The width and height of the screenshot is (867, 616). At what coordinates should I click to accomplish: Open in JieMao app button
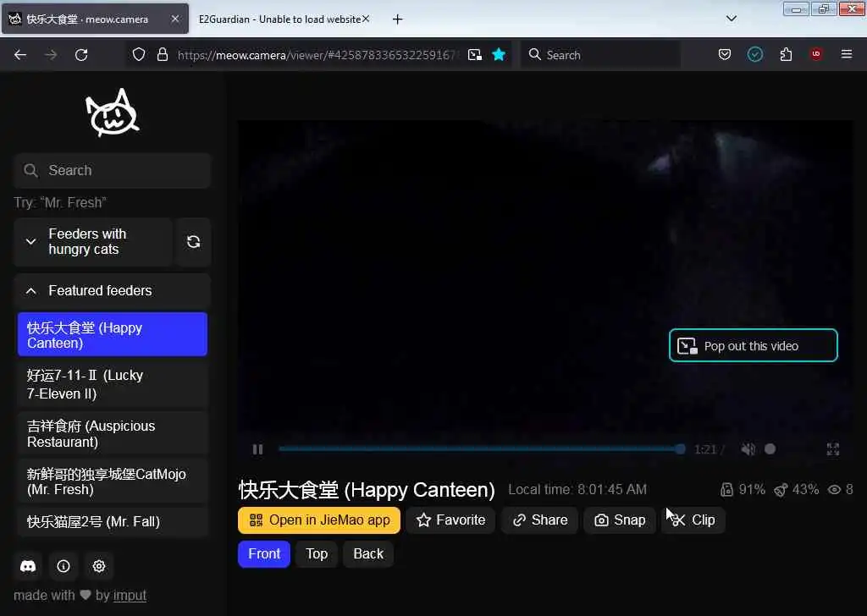[x=319, y=520]
